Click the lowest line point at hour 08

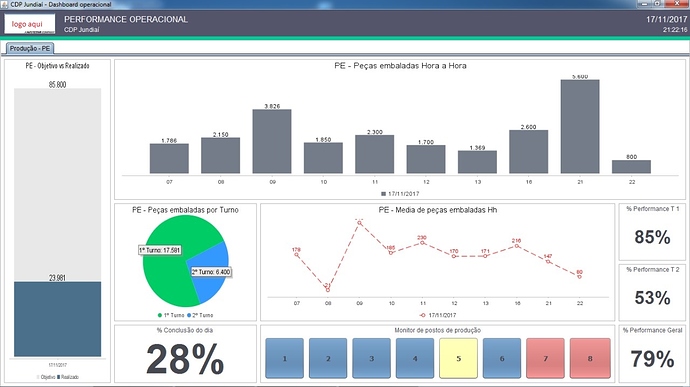(328, 290)
